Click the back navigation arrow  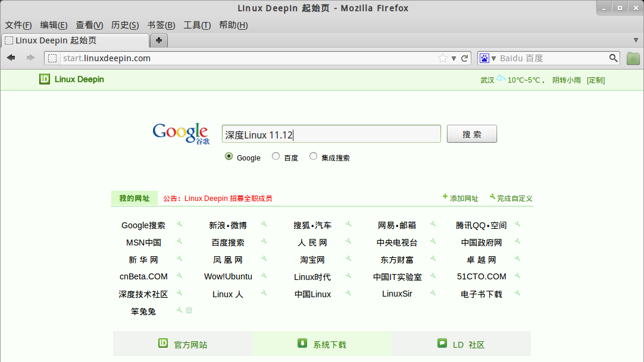click(x=11, y=58)
